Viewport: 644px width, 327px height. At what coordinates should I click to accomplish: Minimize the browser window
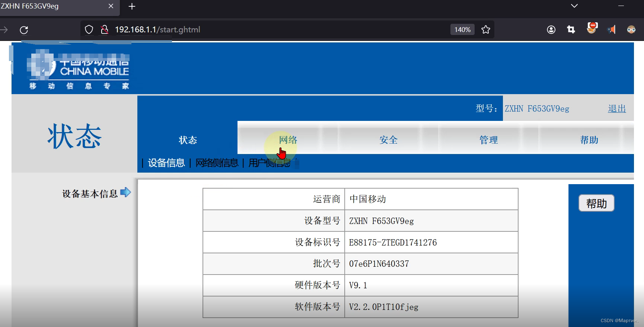(621, 6)
